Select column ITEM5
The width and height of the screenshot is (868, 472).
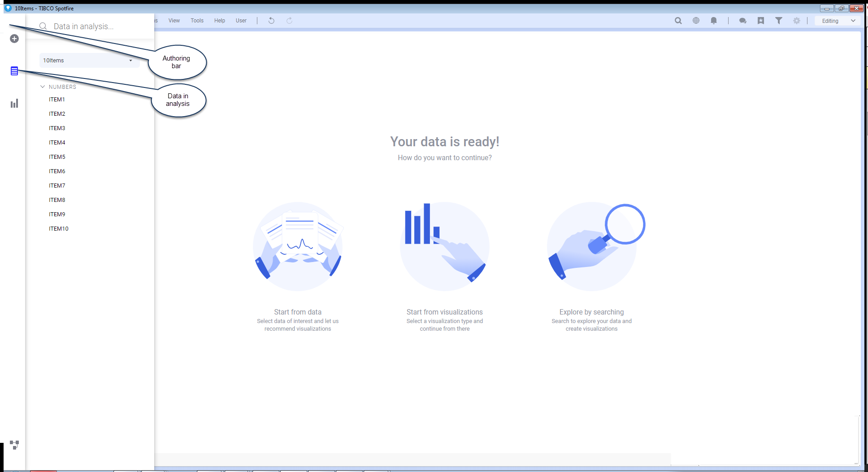coord(57,157)
